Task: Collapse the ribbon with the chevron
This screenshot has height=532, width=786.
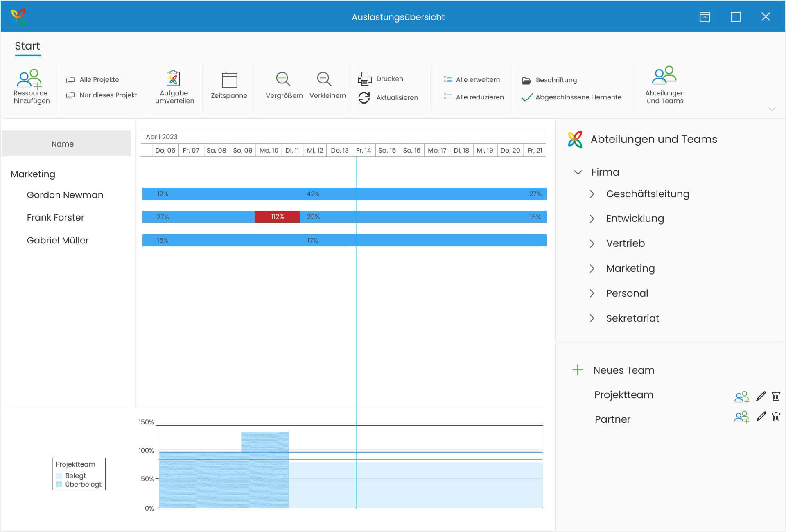Action: [772, 109]
